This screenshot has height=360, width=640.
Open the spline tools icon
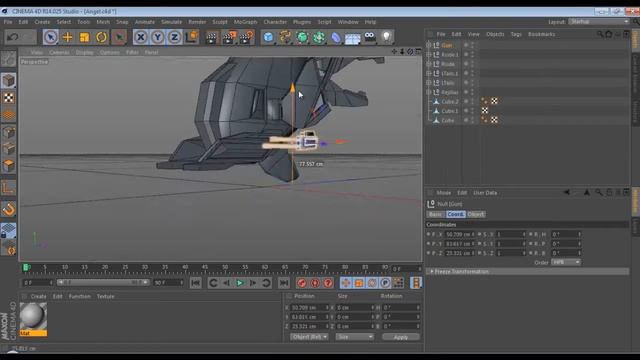coord(285,38)
